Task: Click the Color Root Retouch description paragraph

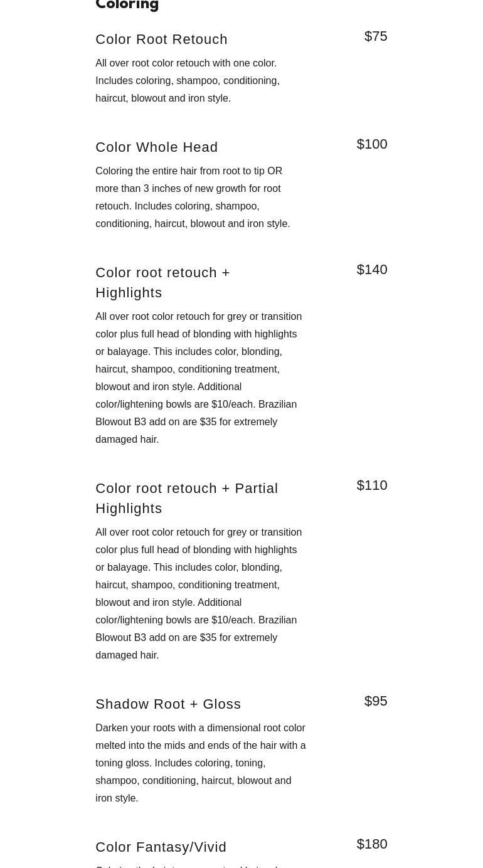Action: tap(188, 80)
